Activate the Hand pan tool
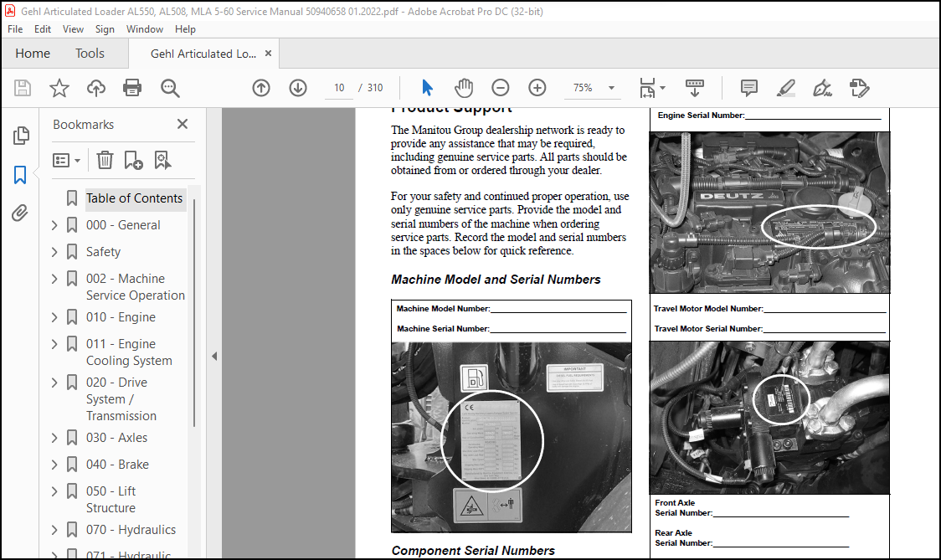 [x=463, y=88]
